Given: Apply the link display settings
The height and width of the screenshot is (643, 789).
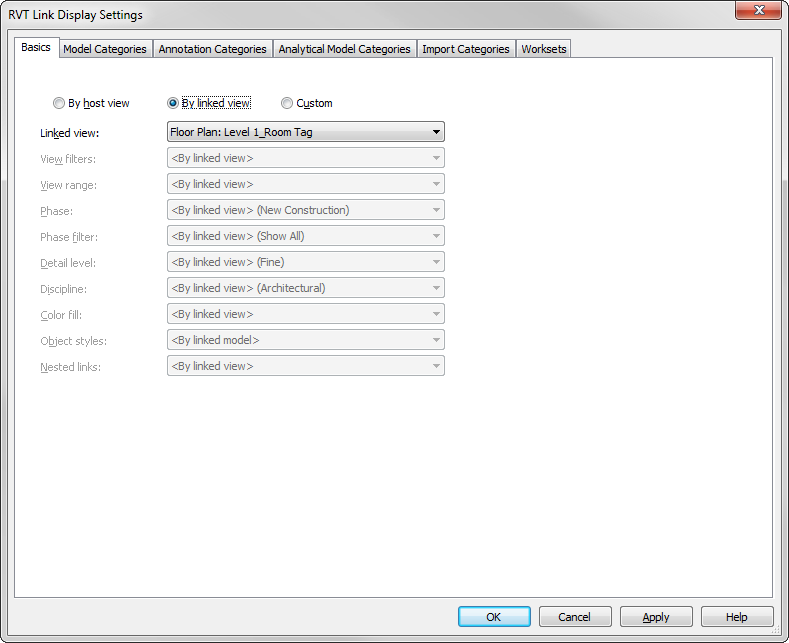Looking at the screenshot, I should coord(656,617).
